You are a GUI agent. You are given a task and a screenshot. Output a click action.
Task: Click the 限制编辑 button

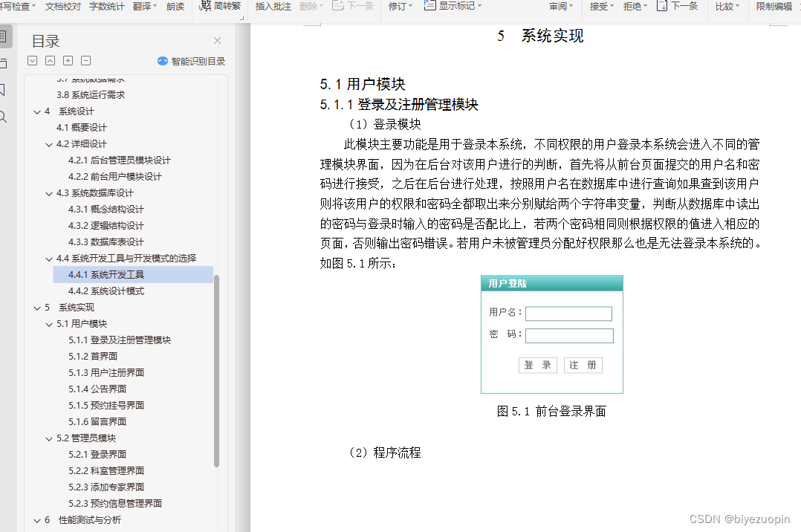[774, 6]
